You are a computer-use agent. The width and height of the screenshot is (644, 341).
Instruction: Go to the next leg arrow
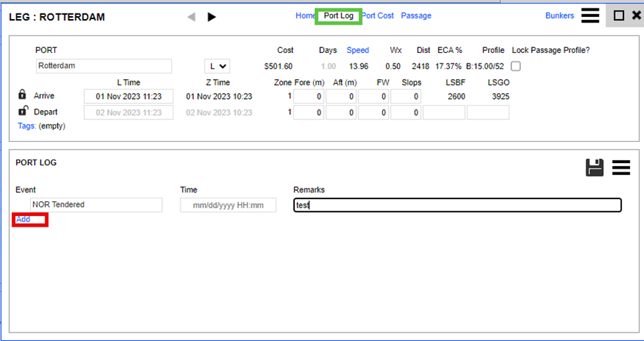tap(212, 17)
